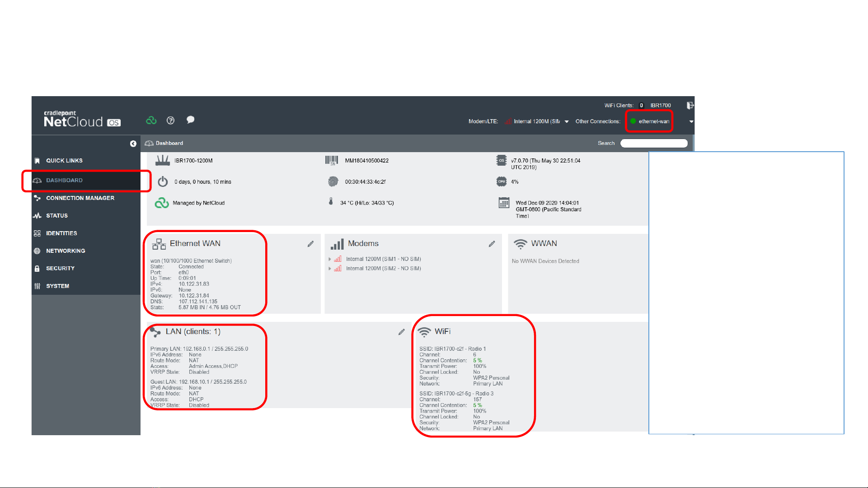
Task: Click the CPU usage icon
Action: (501, 181)
